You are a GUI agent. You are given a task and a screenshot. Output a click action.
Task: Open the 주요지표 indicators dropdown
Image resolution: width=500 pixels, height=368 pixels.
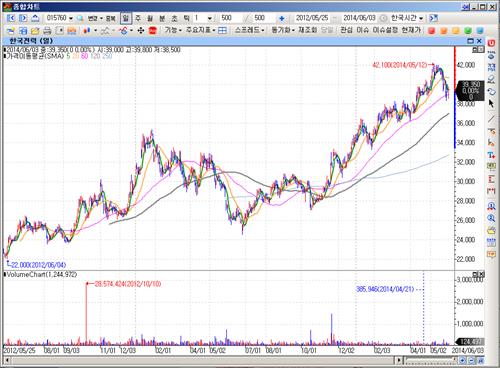(x=200, y=30)
